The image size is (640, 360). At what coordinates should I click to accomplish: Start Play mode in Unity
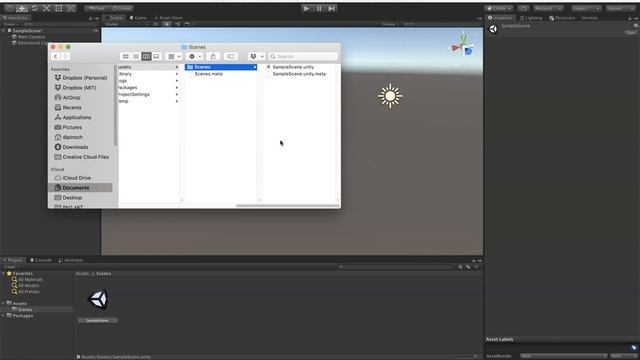[x=307, y=8]
